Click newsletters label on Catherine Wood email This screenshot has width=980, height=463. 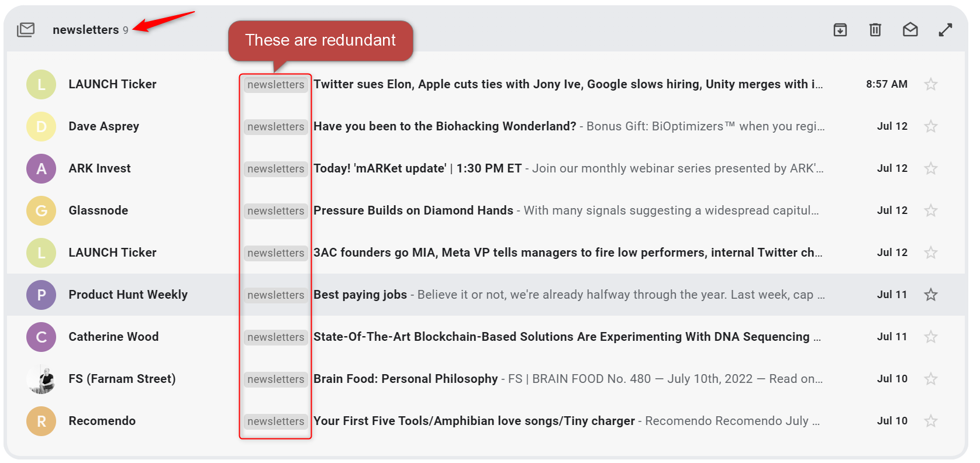276,337
